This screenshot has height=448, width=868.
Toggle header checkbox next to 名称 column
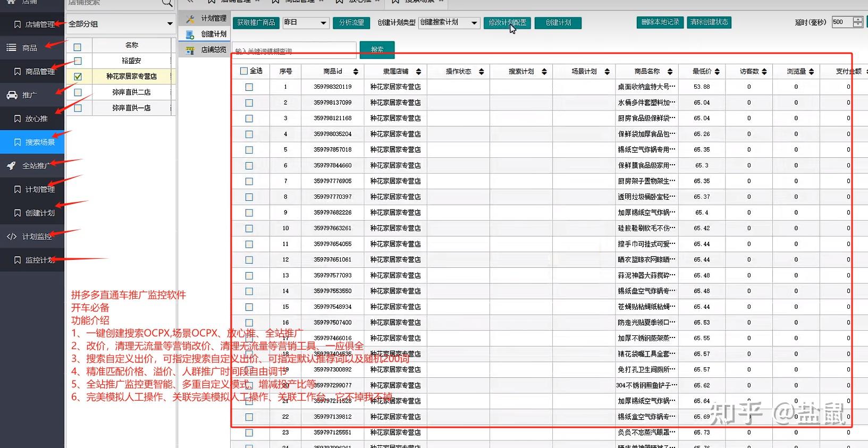(x=78, y=47)
